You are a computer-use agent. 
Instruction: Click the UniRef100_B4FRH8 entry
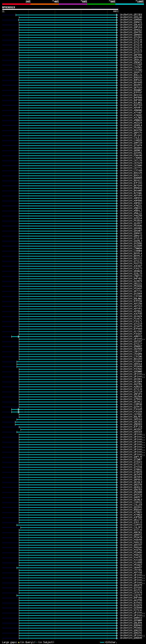131,98
